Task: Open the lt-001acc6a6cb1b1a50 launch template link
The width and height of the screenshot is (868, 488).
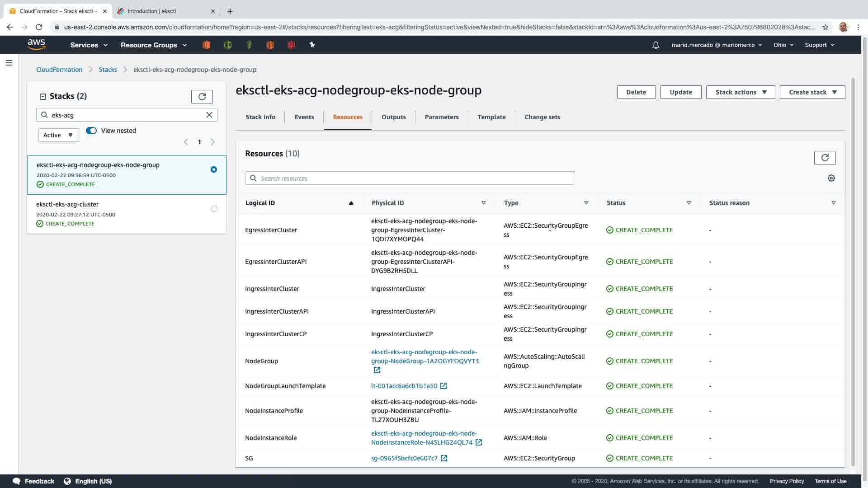Action: (404, 386)
